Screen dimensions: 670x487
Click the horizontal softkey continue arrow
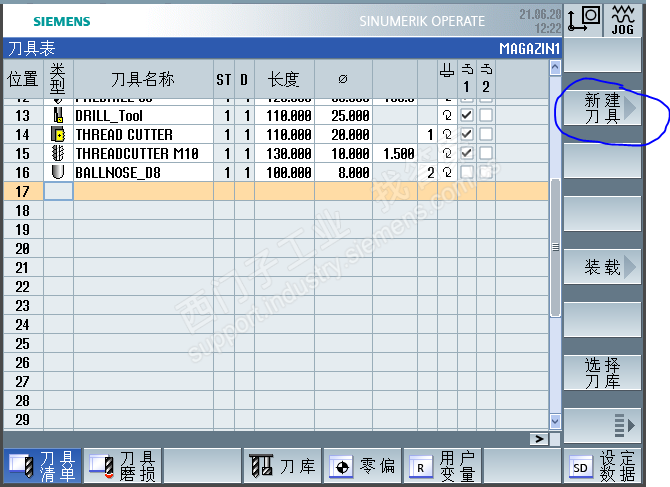point(539,439)
